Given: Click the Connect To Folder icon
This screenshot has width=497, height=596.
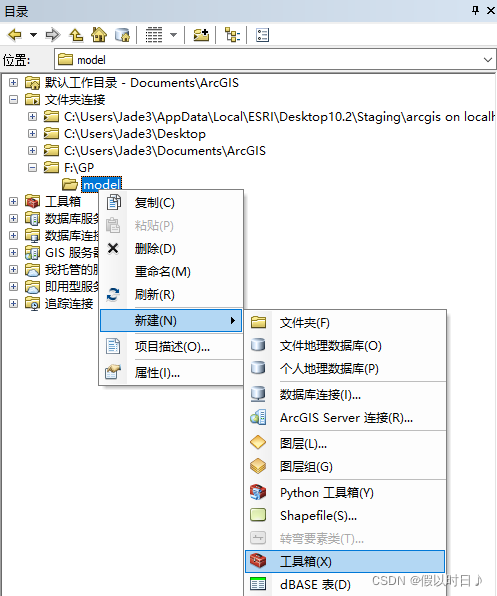Looking at the screenshot, I should click(x=201, y=35).
